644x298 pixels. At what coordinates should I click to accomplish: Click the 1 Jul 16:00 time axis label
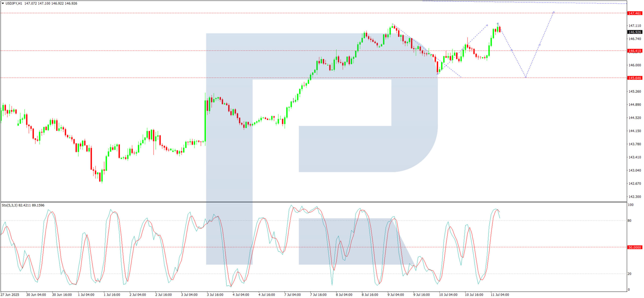tap(112, 294)
